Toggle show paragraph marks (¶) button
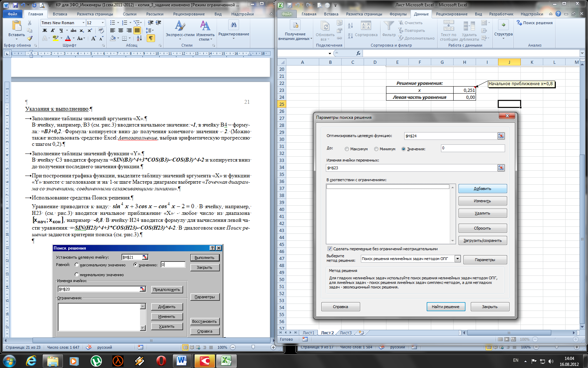This screenshot has width=588, height=368. coord(151,38)
